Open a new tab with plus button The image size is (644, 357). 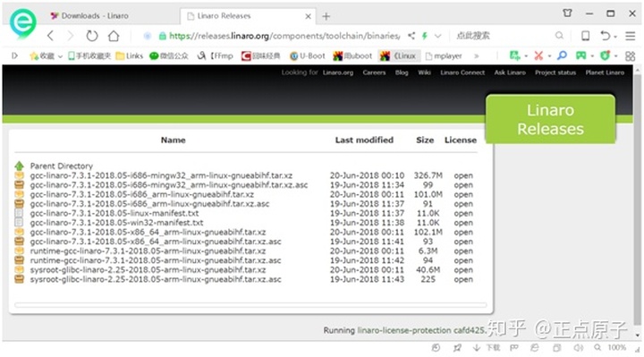326,16
